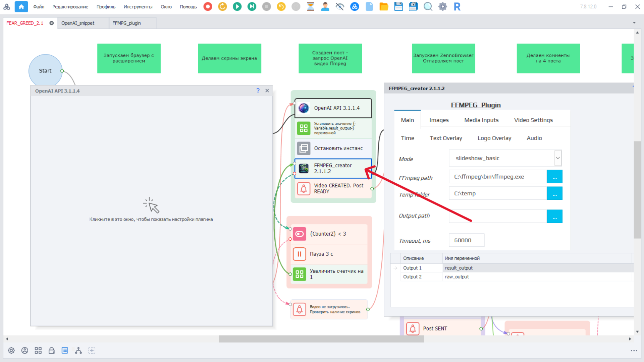This screenshot has height=362, width=644.
Task: Browse for the FFmpeg path
Action: pos(554,177)
